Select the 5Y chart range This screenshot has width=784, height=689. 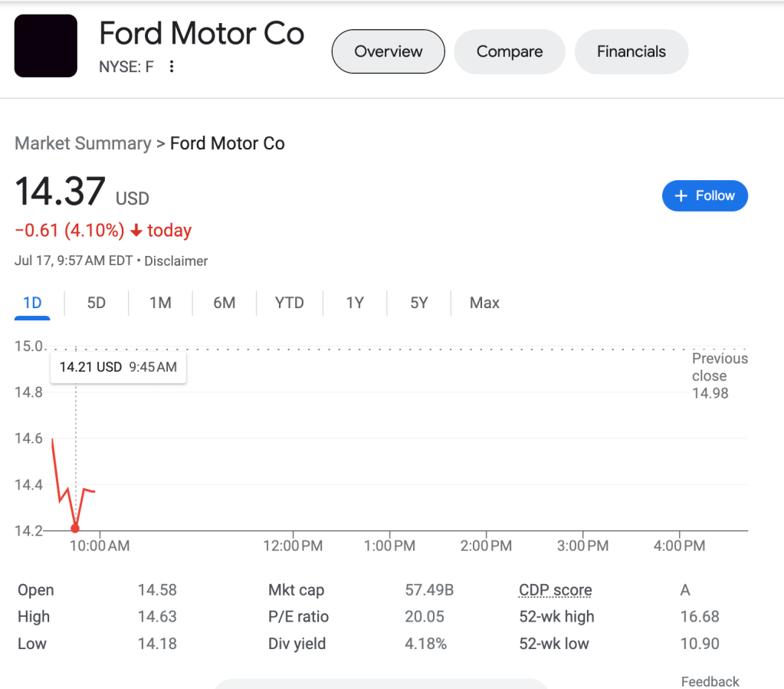[x=418, y=303]
